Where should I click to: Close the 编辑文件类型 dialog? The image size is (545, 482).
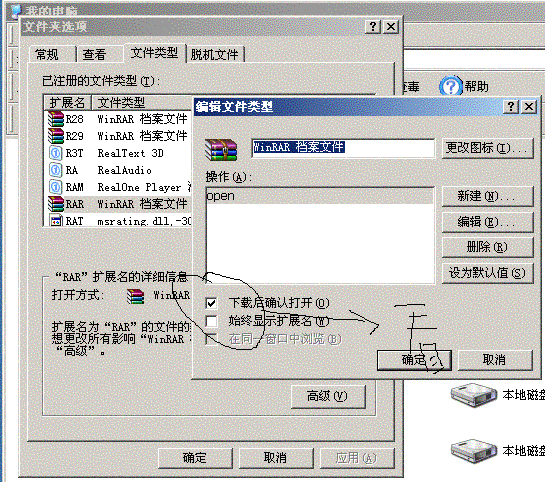tap(529, 106)
